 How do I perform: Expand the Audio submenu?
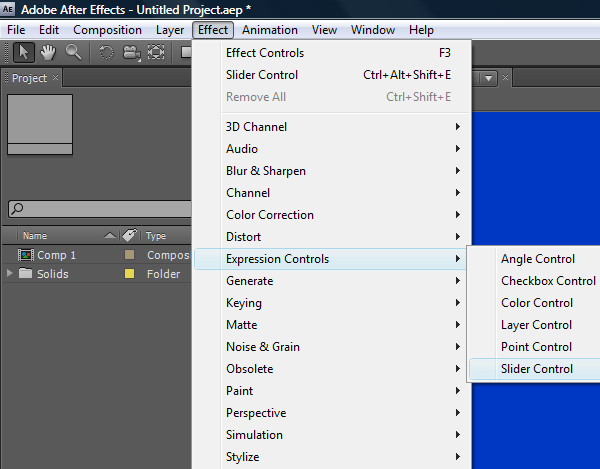pyautogui.click(x=332, y=149)
